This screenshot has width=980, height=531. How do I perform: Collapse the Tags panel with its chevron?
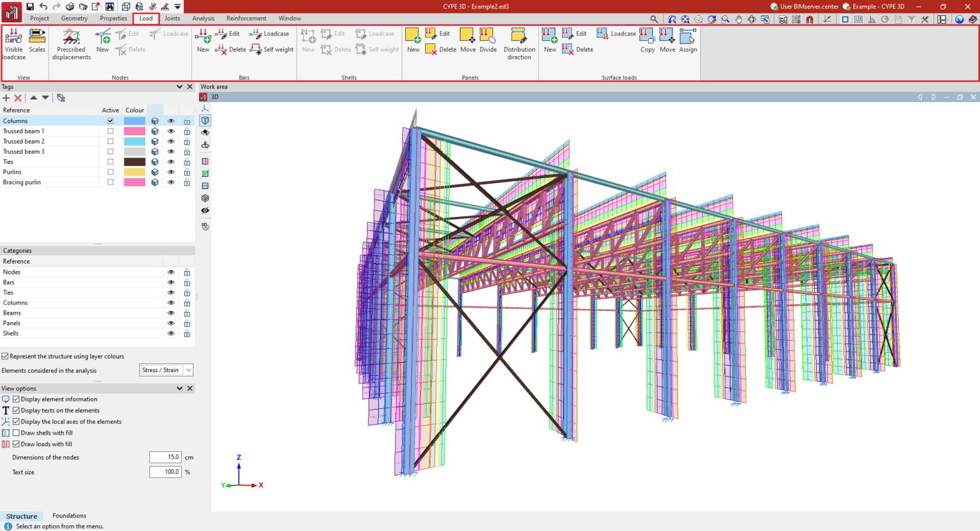179,86
